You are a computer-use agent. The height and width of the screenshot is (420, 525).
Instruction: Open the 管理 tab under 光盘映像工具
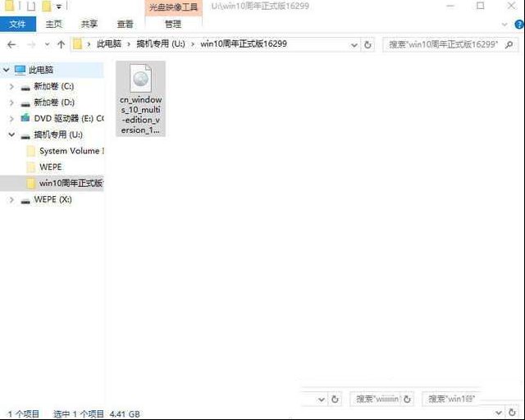173,24
